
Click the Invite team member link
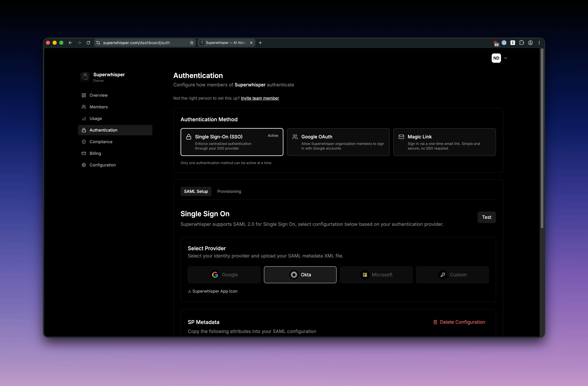point(260,98)
